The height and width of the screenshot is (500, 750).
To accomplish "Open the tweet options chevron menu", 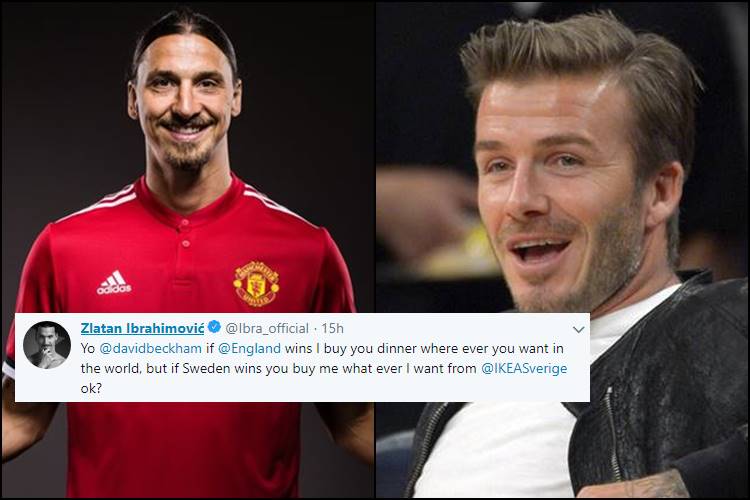I will tap(579, 330).
